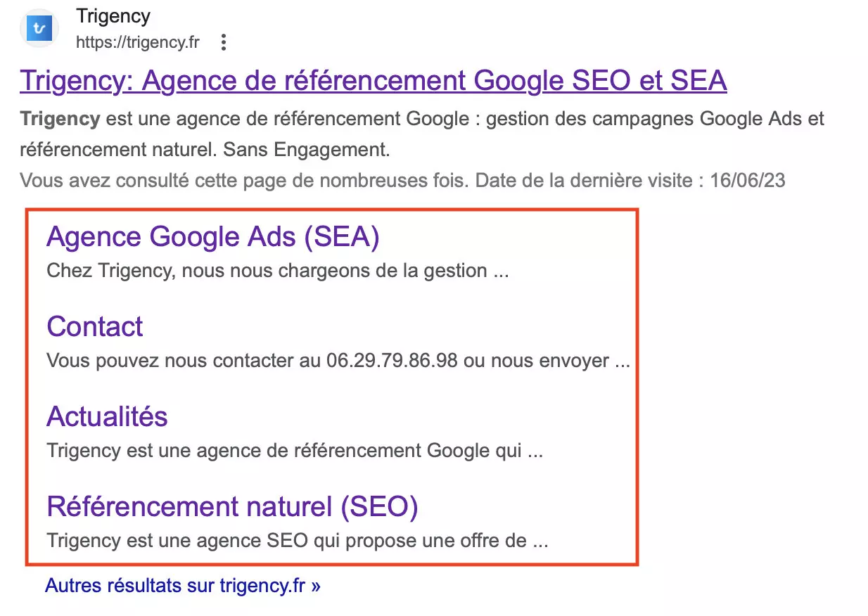This screenshot has height=616, width=868.
Task: Open the three-dot options menu beside the URL
Action: (223, 42)
